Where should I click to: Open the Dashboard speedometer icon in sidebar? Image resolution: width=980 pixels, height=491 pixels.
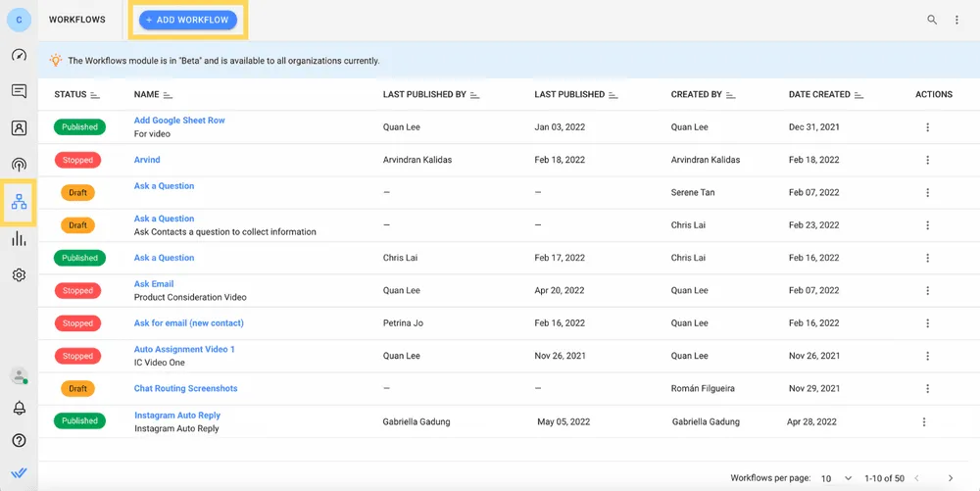point(19,55)
